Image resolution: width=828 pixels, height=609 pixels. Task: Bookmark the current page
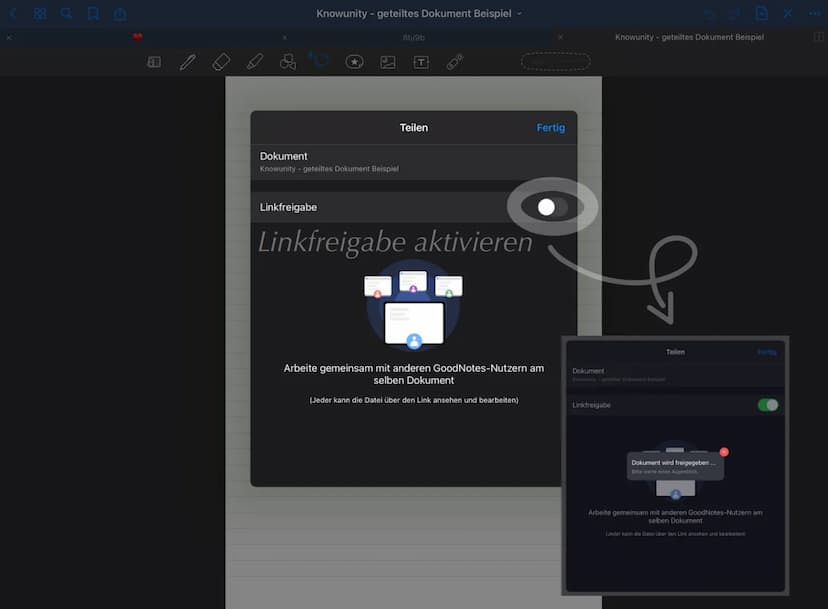93,14
